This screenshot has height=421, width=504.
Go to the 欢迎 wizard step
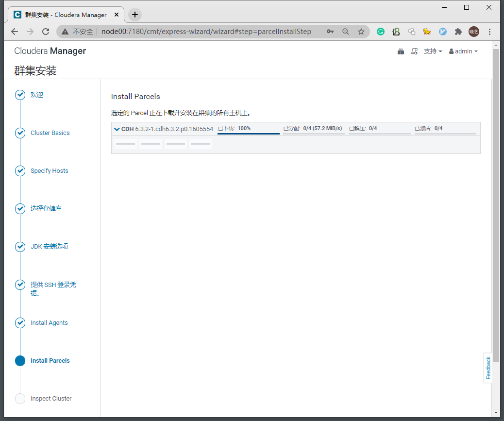coord(36,95)
